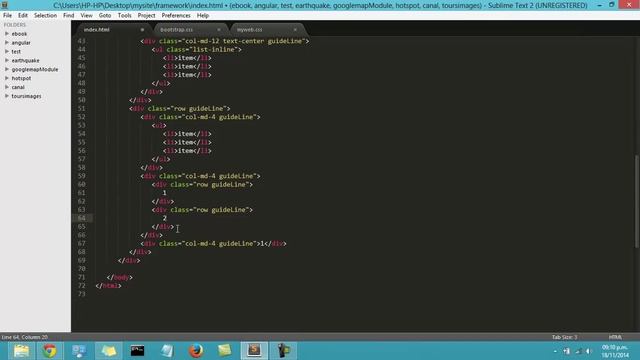Open the Edit menu
Image resolution: width=640 pixels, height=360 pixels.
coord(23,16)
